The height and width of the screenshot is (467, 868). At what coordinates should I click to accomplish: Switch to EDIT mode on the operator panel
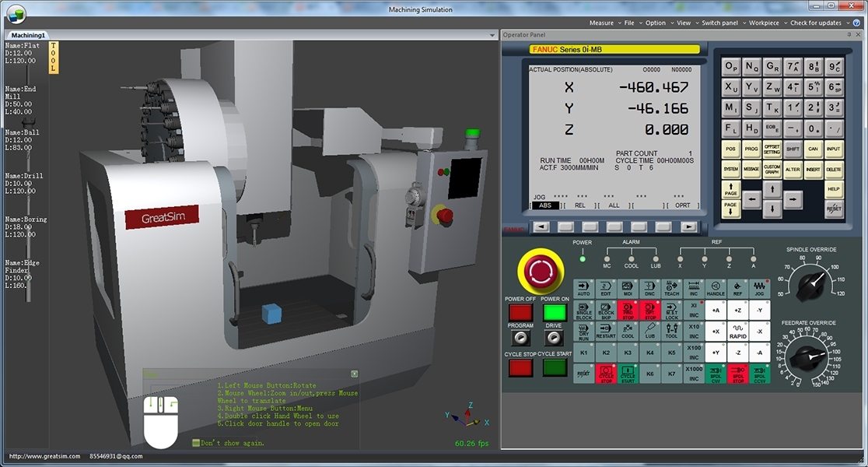click(605, 289)
